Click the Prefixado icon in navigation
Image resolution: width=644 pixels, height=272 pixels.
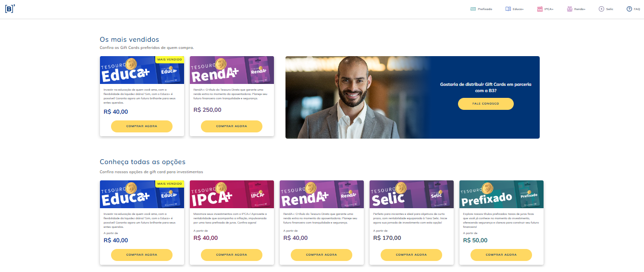(x=473, y=9)
